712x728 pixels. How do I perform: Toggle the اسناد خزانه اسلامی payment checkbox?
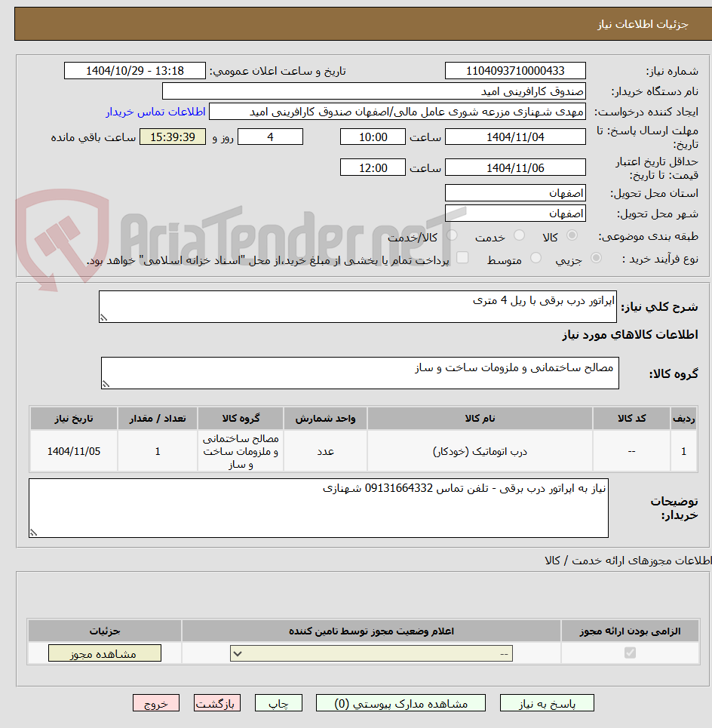click(x=462, y=258)
